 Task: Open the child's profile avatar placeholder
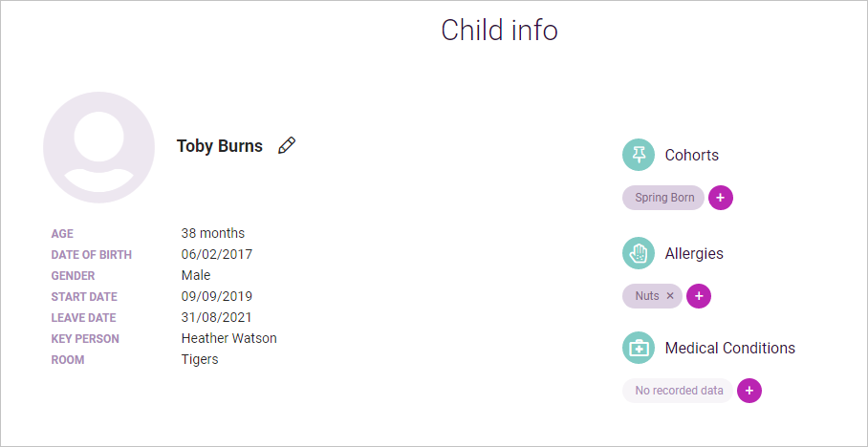tap(98, 147)
